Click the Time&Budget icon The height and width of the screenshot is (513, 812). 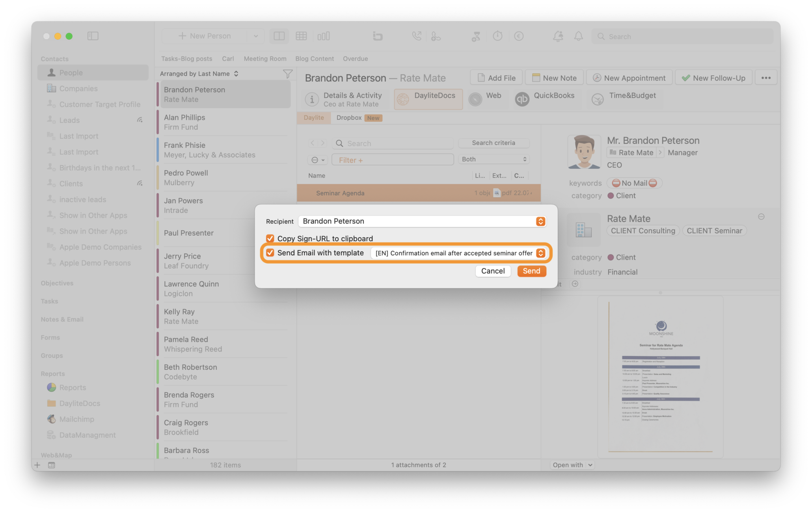click(598, 99)
